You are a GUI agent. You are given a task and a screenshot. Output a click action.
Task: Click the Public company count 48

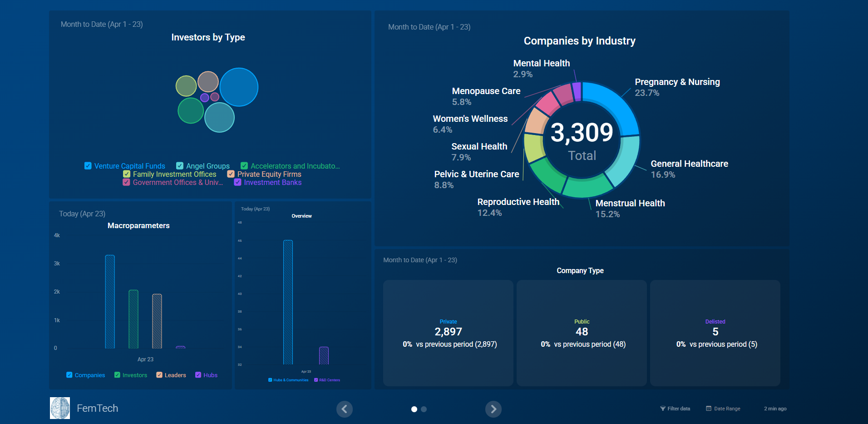click(582, 332)
